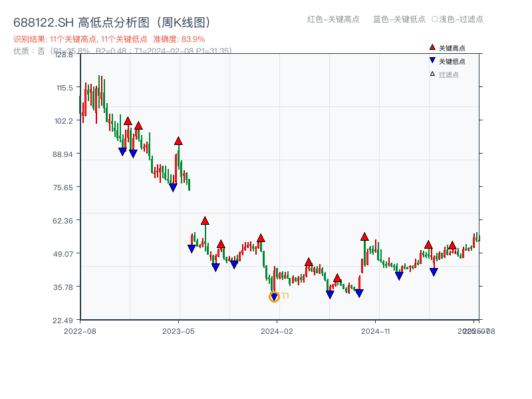This screenshot has height=399, width=532.
Task: Select the orange-circled T1 low point marker
Action: tap(274, 297)
